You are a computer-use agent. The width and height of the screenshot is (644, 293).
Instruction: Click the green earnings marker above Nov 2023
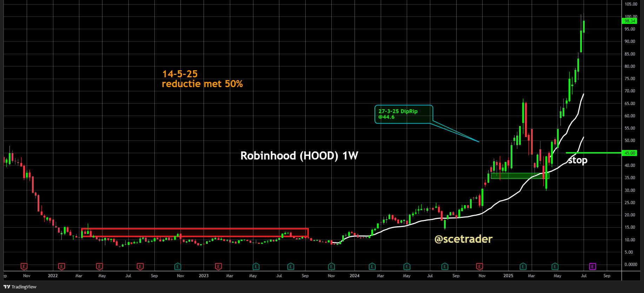(x=331, y=267)
